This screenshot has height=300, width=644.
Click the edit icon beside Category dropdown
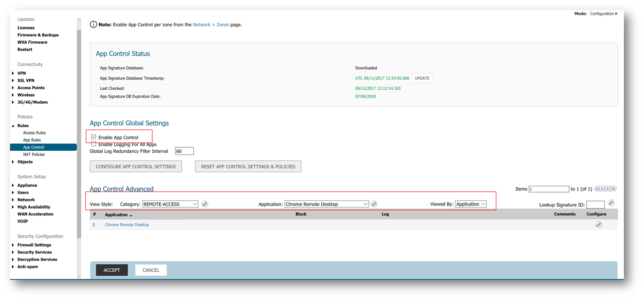click(205, 204)
